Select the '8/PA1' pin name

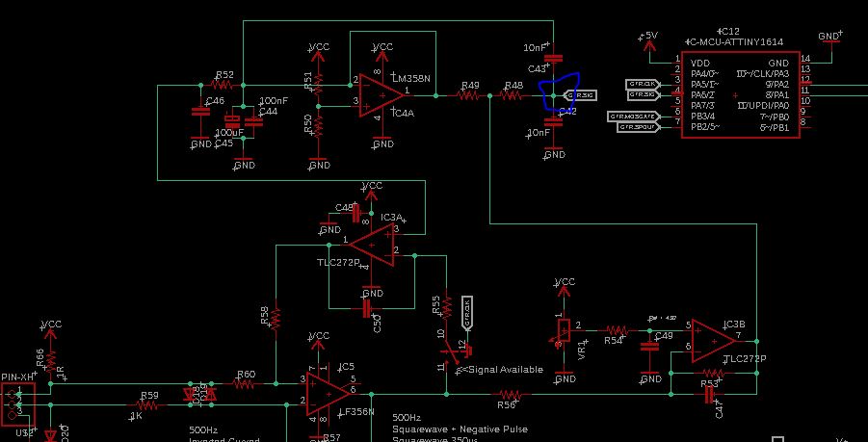pos(776,95)
